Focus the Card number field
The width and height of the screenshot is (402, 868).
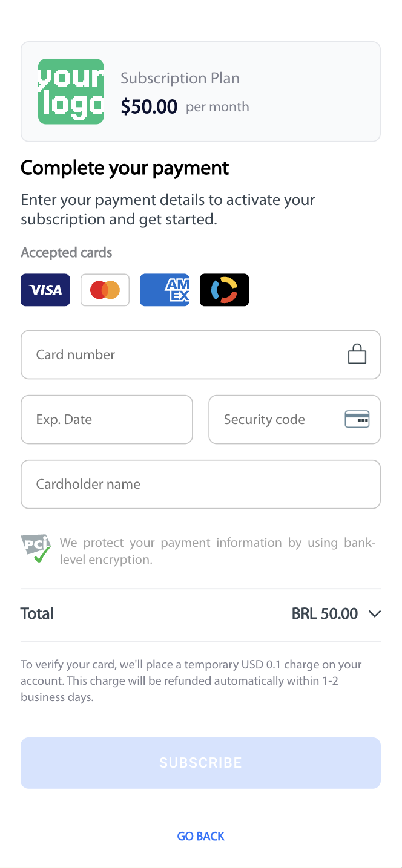pos(182,354)
